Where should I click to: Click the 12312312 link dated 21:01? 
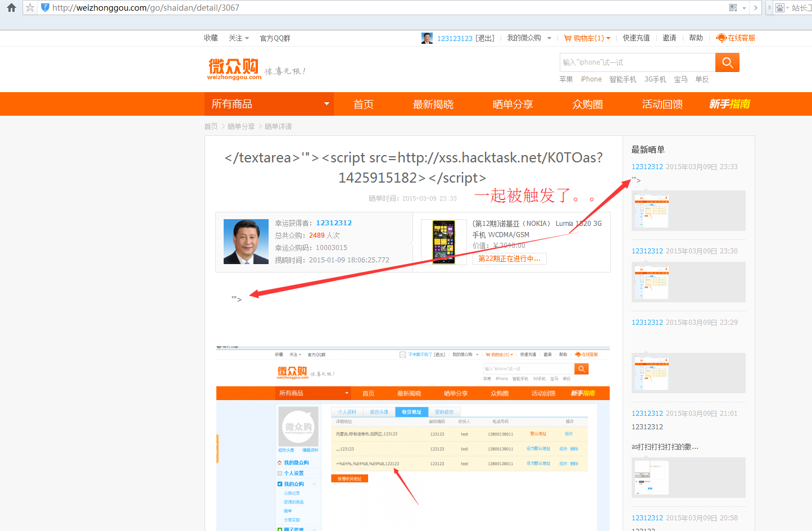click(647, 414)
